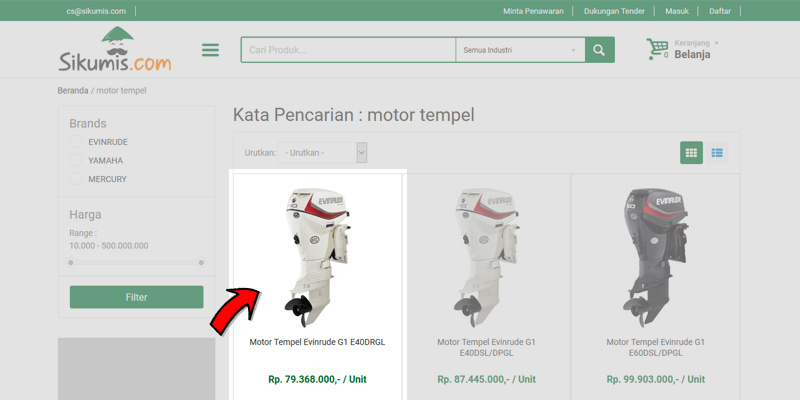Switch to grid view layout
Image resolution: width=800 pixels, height=400 pixels.
point(691,153)
